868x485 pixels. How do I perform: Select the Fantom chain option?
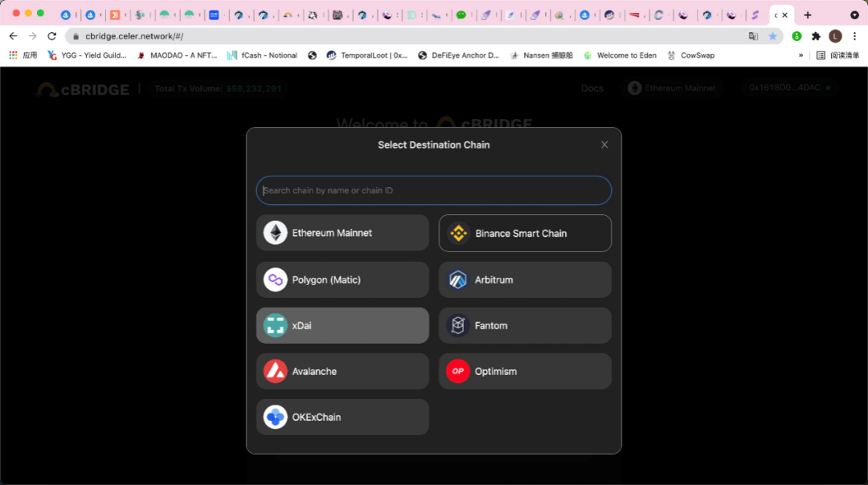coord(525,326)
